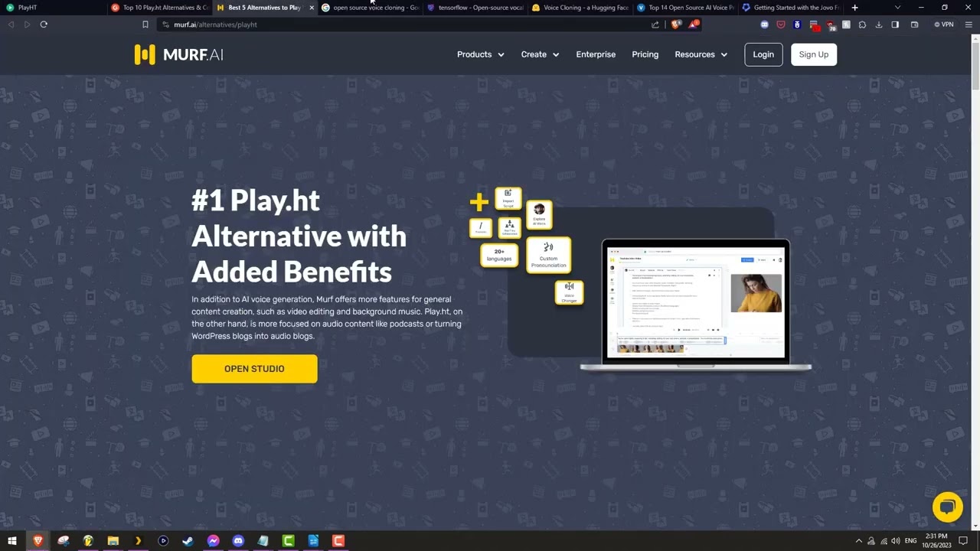Click the '#1 Play.ht Alternative' heading
The height and width of the screenshot is (551, 980).
[x=299, y=236]
